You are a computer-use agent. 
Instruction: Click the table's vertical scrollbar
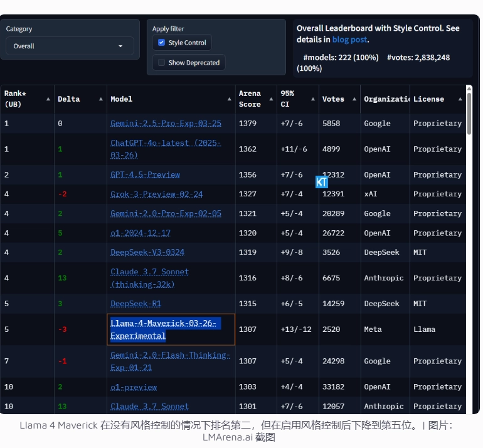click(x=469, y=113)
